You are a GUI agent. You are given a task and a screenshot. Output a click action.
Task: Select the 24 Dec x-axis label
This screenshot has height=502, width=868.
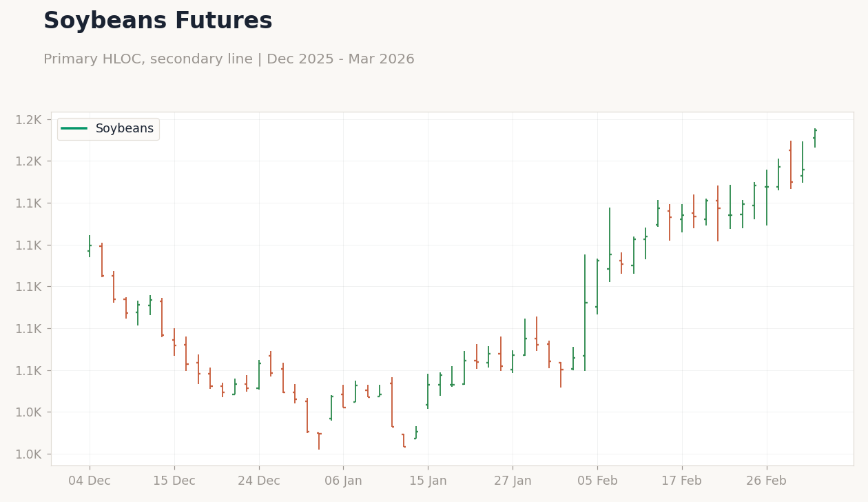(259, 481)
